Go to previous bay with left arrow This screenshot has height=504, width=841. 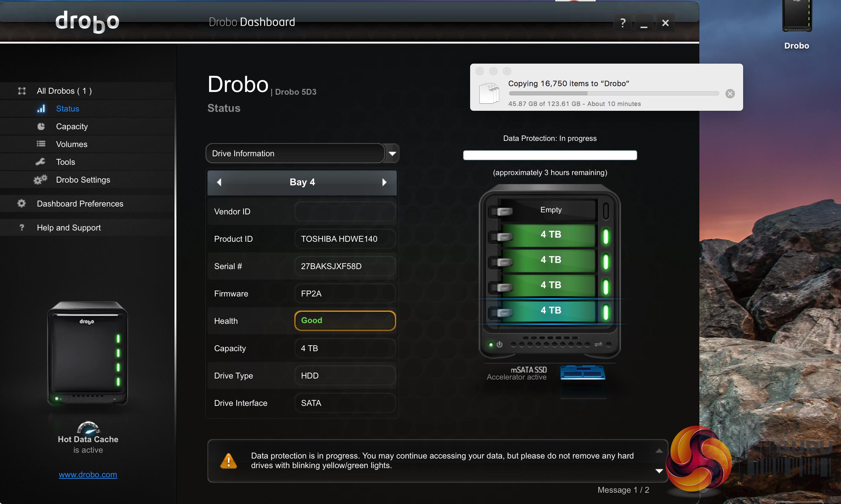219,182
